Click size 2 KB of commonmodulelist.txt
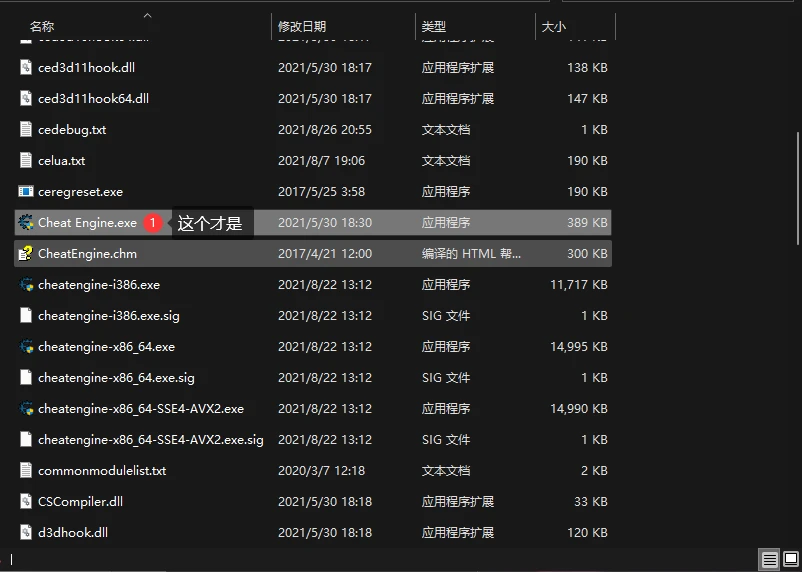The width and height of the screenshot is (802, 572). point(594,470)
